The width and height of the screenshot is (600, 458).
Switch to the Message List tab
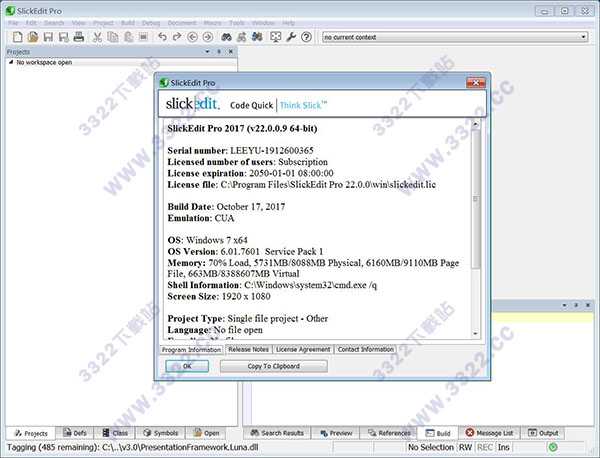click(x=488, y=433)
